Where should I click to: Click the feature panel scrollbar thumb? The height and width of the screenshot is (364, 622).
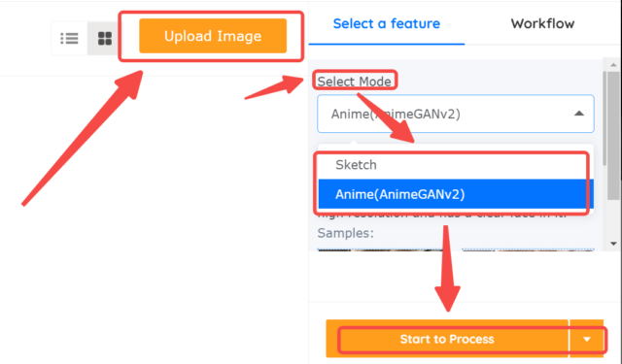613,135
